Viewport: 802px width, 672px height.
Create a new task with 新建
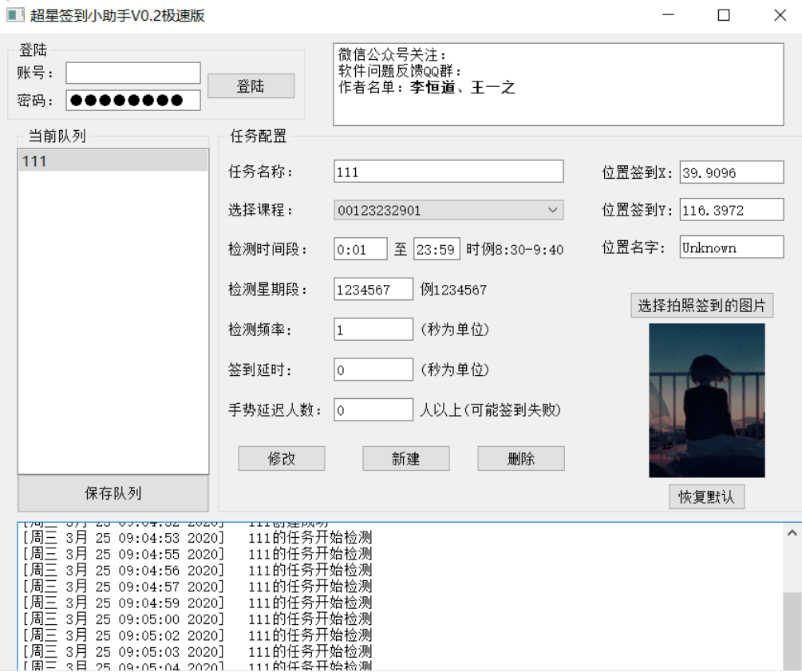[x=406, y=458]
